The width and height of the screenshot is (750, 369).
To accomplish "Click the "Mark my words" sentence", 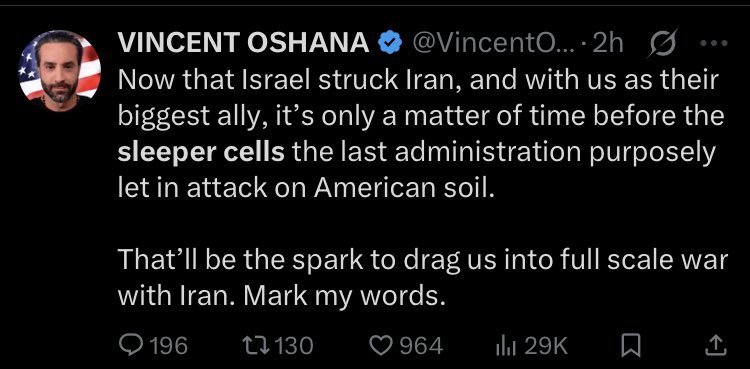I will (x=341, y=297).
